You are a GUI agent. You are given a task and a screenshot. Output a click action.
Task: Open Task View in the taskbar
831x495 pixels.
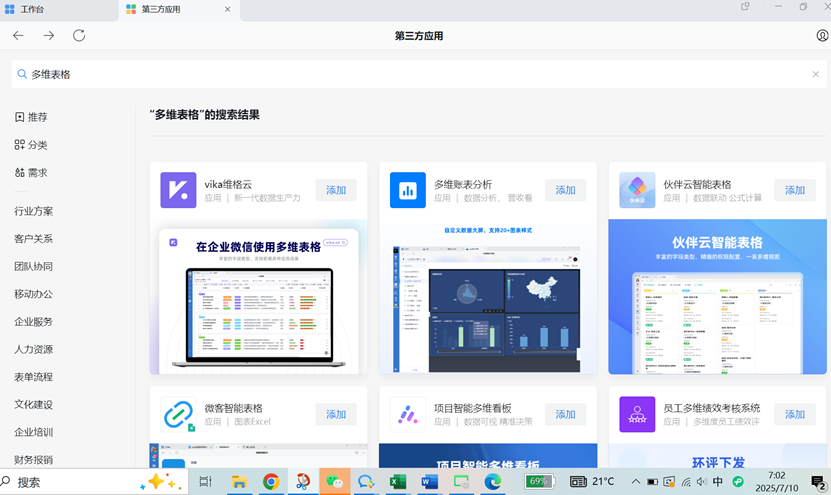click(x=205, y=482)
